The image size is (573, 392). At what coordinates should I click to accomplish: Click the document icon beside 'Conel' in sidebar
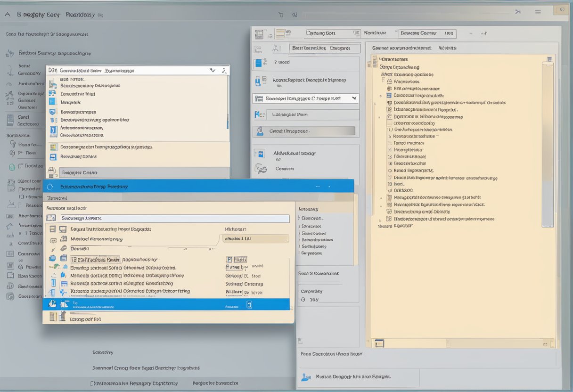[x=10, y=120]
